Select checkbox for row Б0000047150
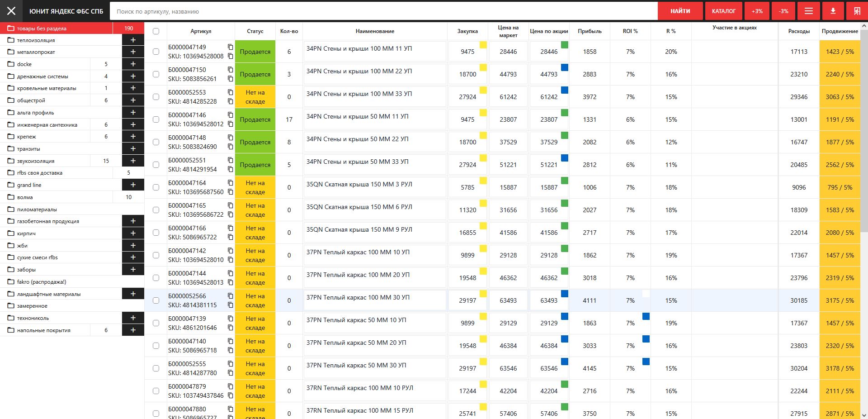The height and width of the screenshot is (419, 868). (156, 74)
